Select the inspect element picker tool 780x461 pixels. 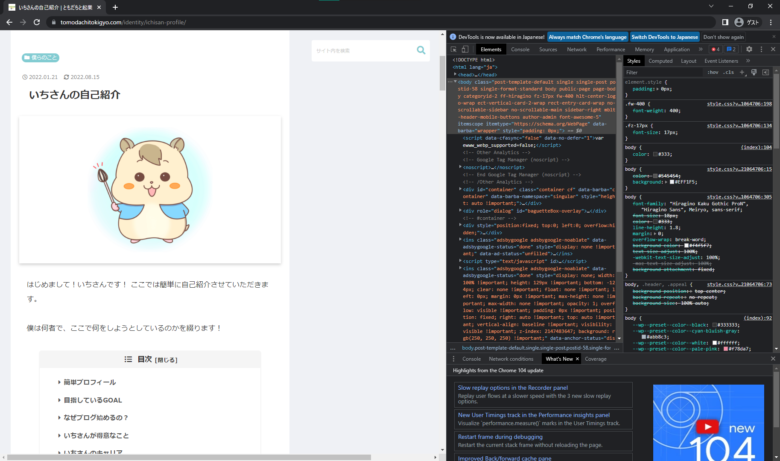coord(454,49)
